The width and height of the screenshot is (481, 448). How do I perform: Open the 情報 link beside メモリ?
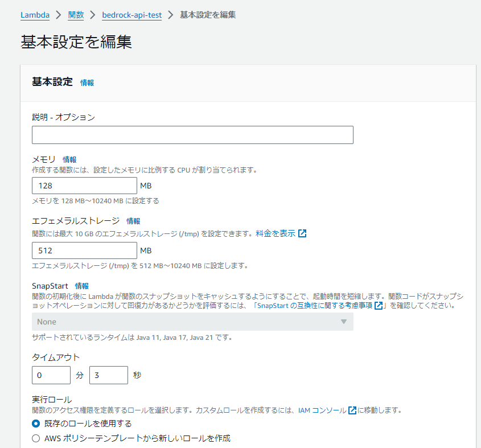69,159
